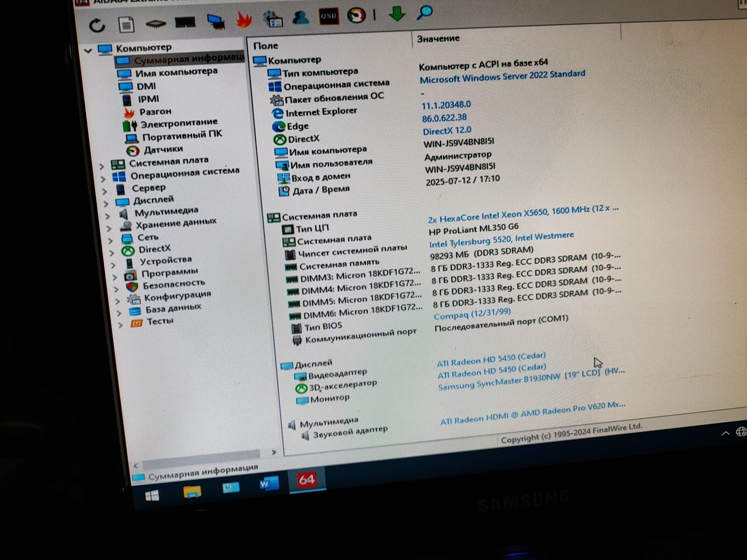Screen dimensions: 747x560
Task: Select Программы in the tree
Action: 161,273
